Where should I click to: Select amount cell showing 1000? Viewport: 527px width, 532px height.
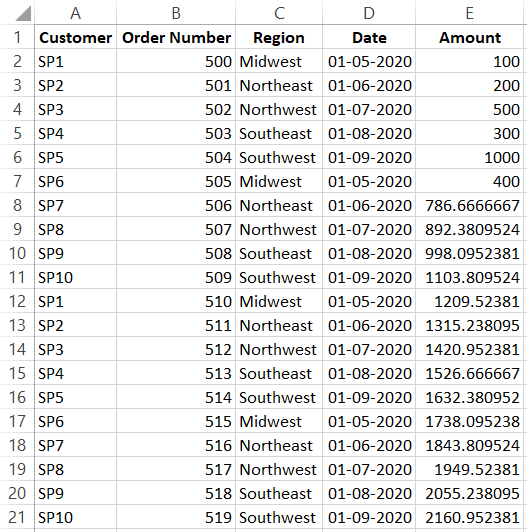(x=469, y=157)
